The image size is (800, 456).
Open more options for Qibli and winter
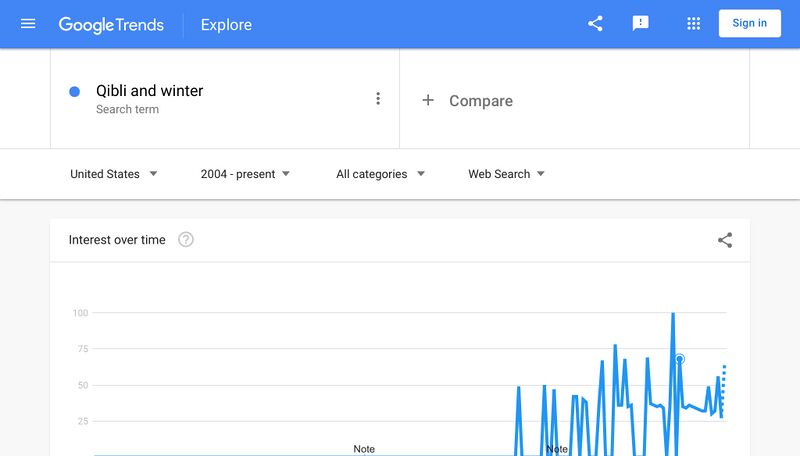pyautogui.click(x=378, y=98)
